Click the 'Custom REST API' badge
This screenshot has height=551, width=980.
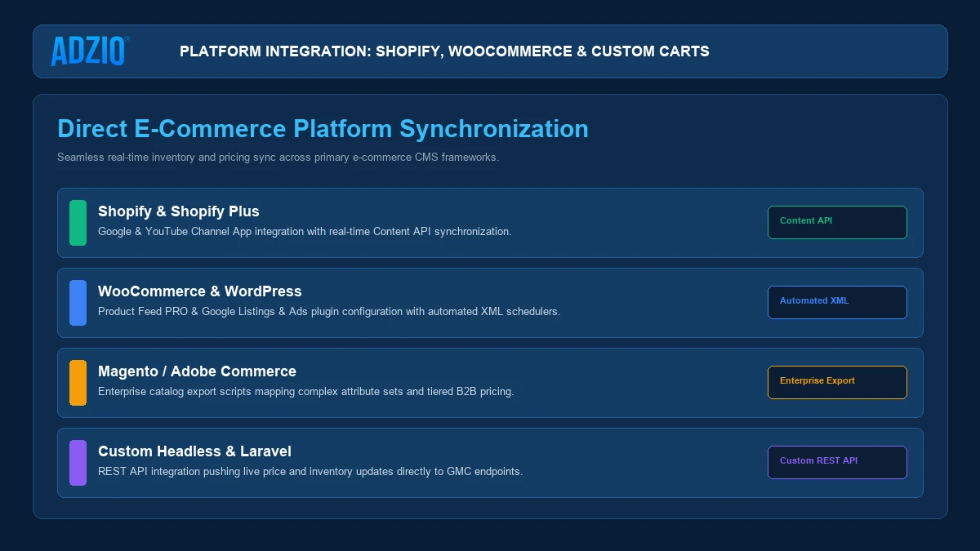pos(837,462)
